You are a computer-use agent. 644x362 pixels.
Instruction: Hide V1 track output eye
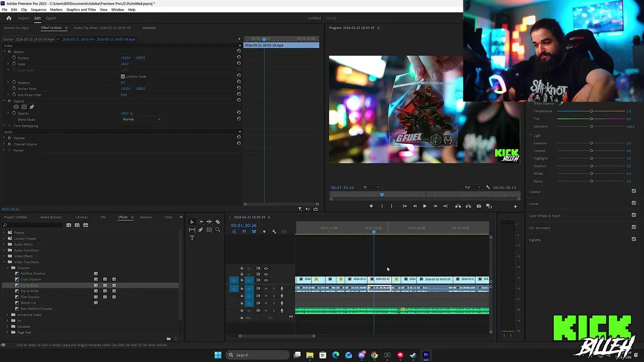point(266,280)
